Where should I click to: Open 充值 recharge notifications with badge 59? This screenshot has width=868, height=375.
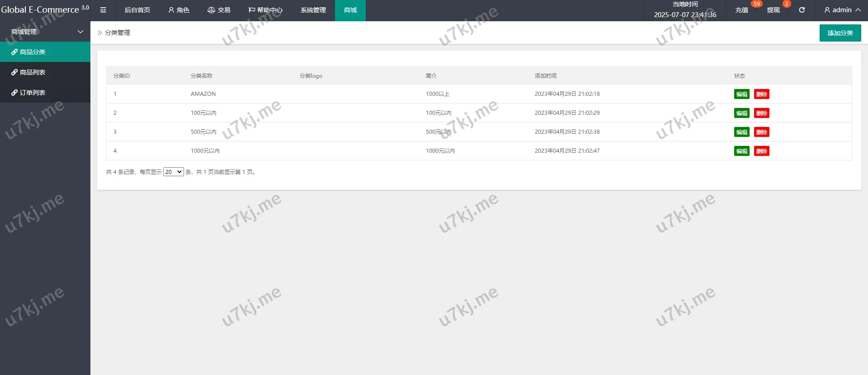[x=741, y=10]
